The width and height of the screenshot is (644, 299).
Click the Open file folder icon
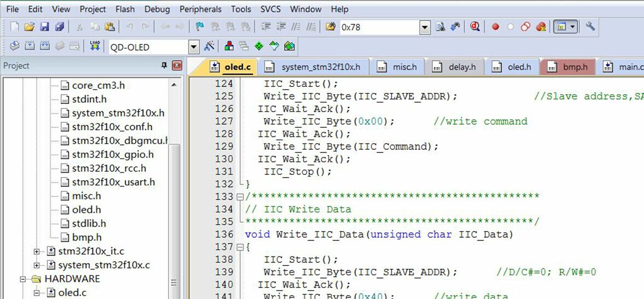click(x=30, y=27)
